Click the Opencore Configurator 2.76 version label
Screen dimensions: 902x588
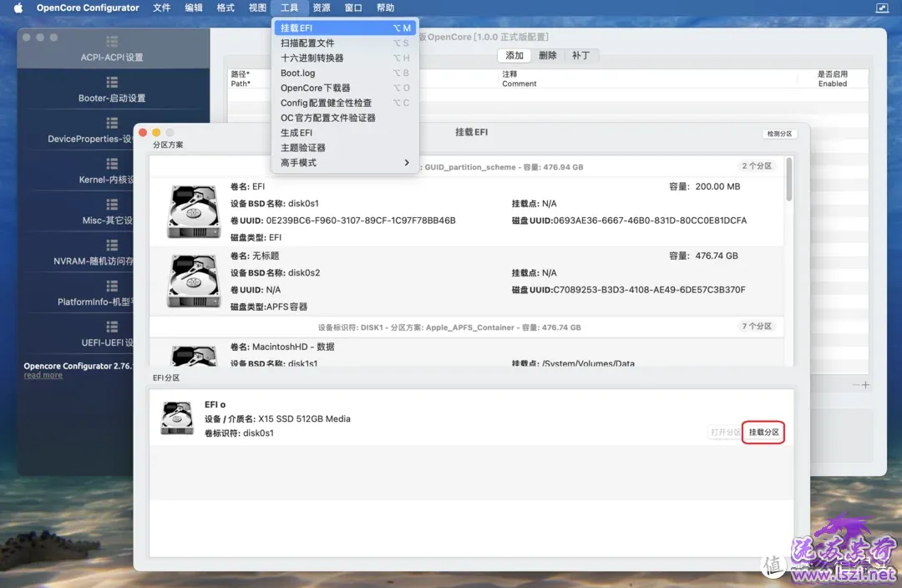coord(78,366)
